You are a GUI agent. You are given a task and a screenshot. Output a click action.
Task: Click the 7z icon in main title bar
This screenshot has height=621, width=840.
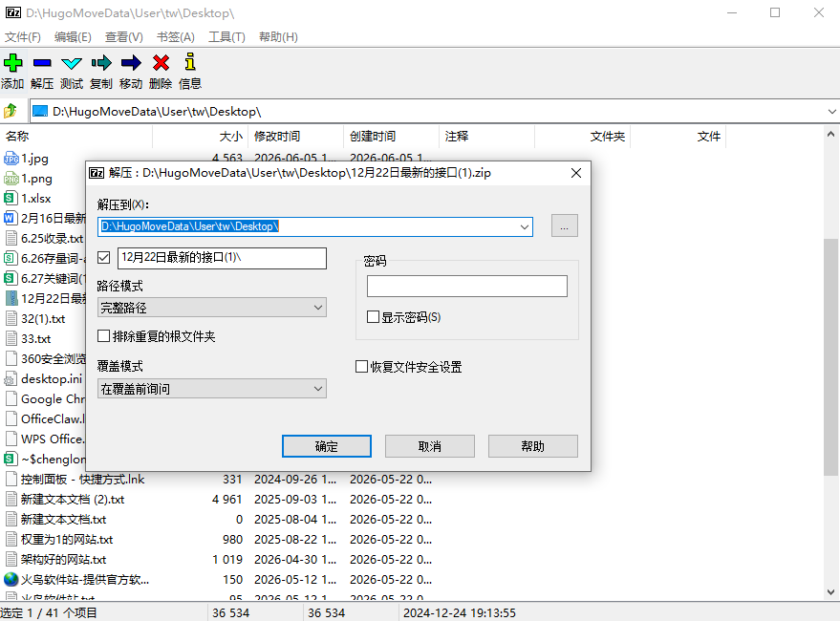[12, 12]
